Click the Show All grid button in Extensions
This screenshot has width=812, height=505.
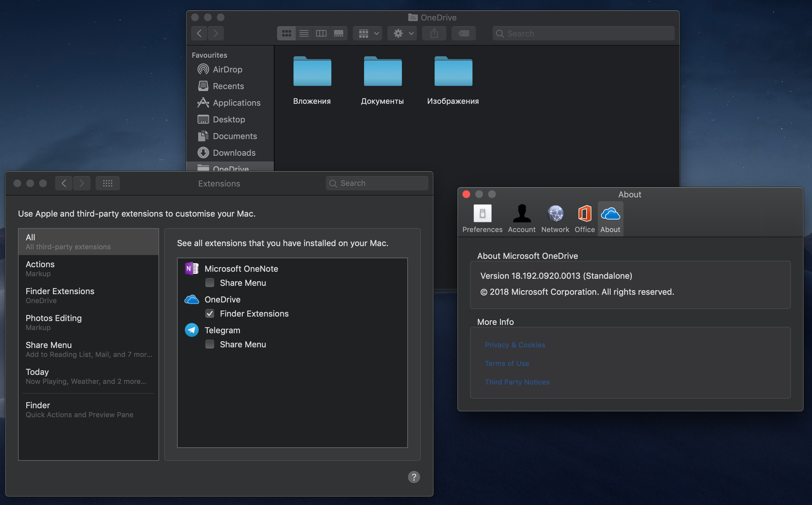(108, 183)
